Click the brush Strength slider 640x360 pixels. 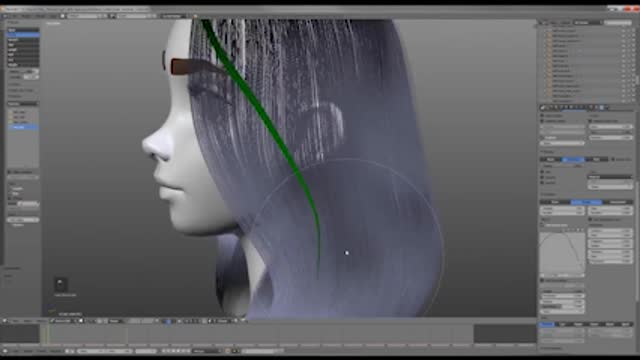23,77
